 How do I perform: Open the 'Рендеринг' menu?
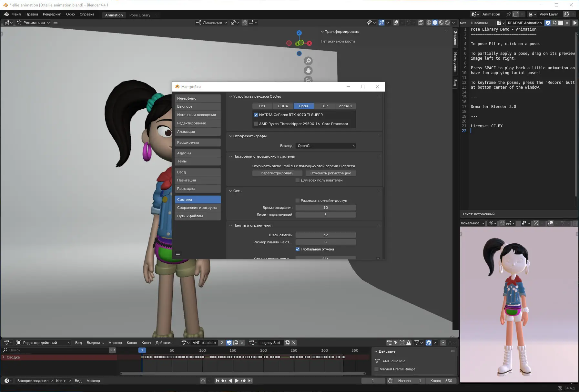pos(52,14)
